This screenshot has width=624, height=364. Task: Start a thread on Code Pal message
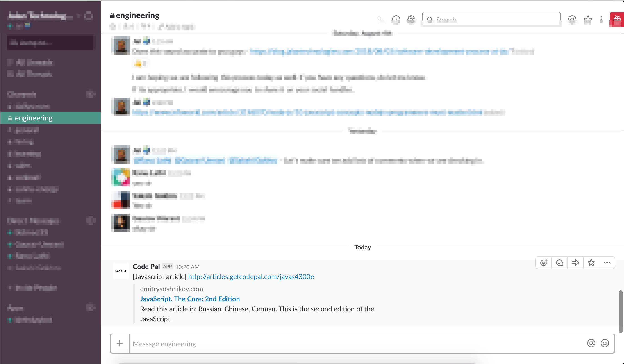click(559, 262)
